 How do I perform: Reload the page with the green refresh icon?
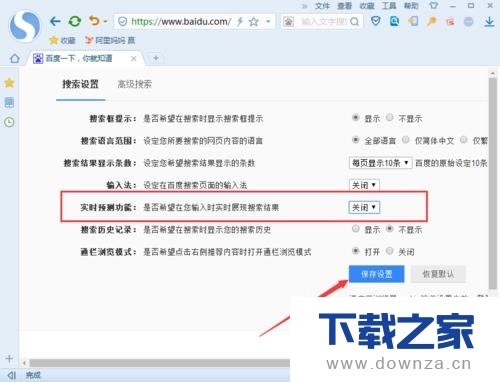75,22
